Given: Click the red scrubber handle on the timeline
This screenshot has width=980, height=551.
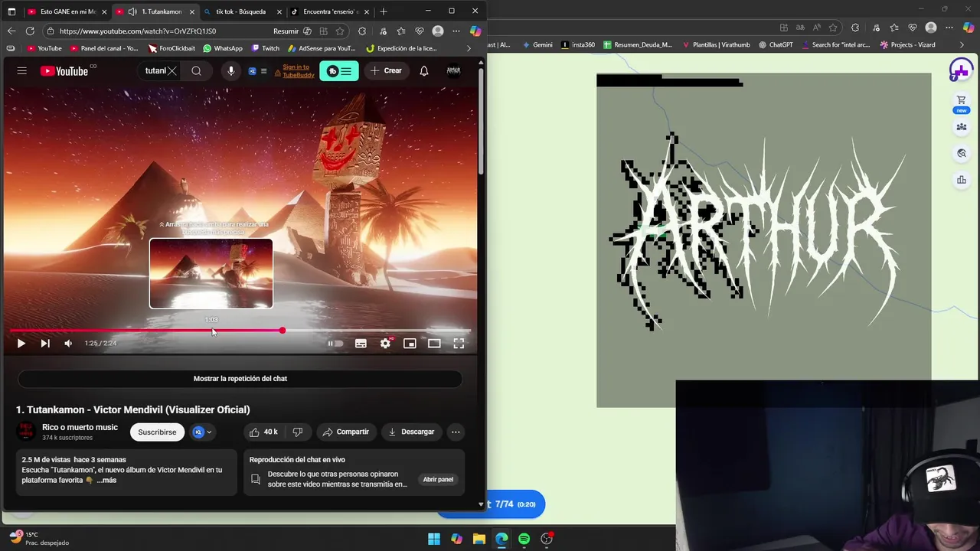Looking at the screenshot, I should pos(282,331).
